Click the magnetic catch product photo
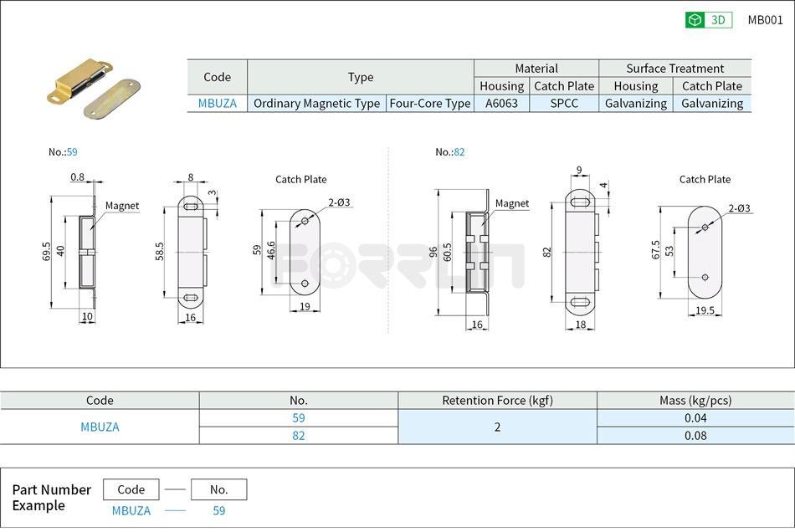 (92, 84)
